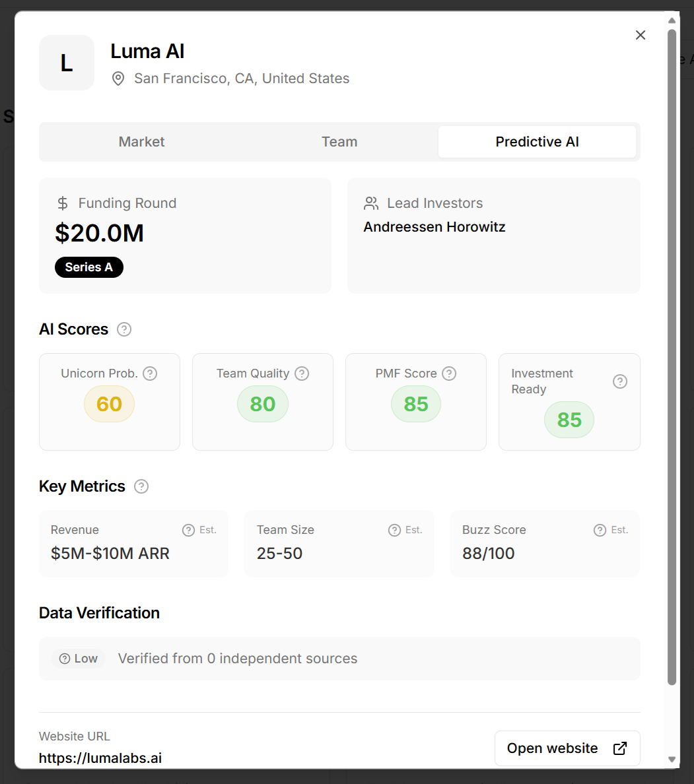The image size is (694, 784).
Task: Click the Open website button
Action: click(567, 748)
